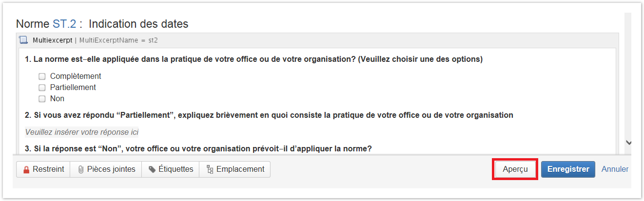Click question 1 text about norm application
The width and height of the screenshot is (644, 201).
[254, 59]
